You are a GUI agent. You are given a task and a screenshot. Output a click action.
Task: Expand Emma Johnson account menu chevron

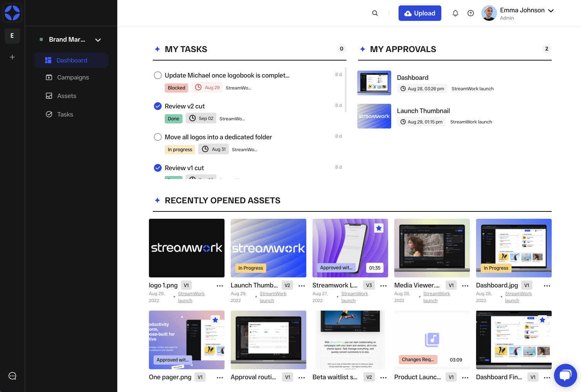551,10
